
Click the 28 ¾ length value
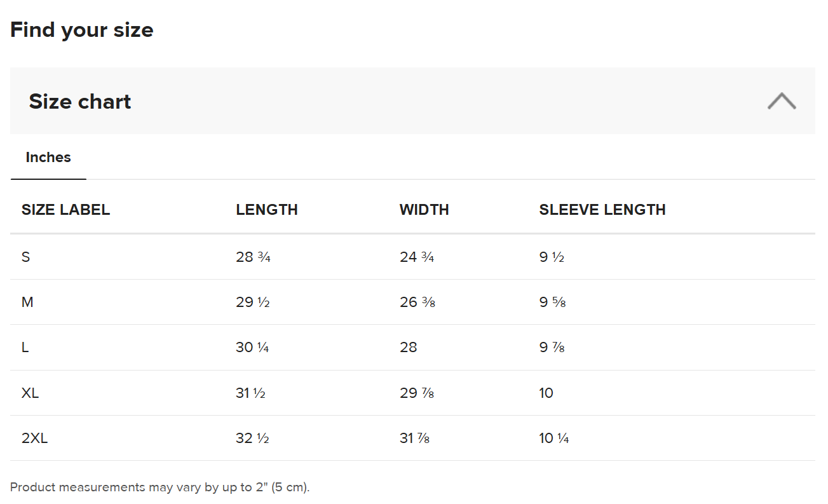(x=253, y=257)
